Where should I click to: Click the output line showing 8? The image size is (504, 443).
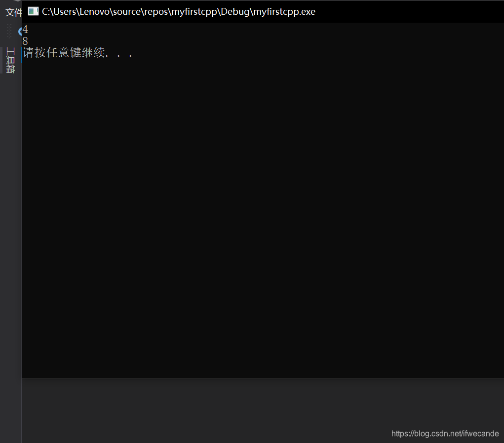[x=25, y=41]
